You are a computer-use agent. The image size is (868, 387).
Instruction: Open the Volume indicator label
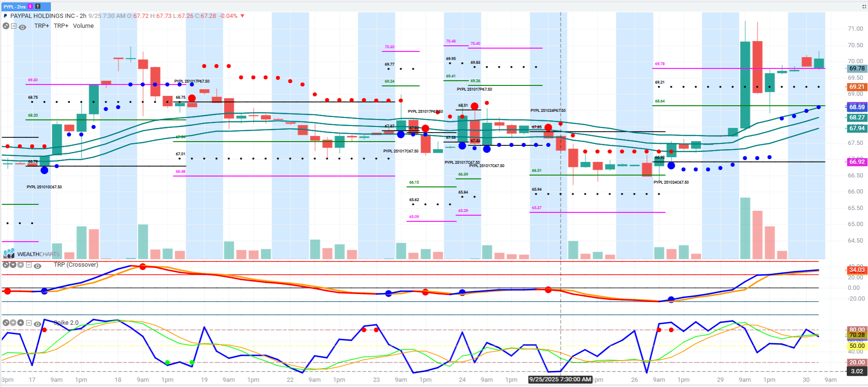point(83,26)
